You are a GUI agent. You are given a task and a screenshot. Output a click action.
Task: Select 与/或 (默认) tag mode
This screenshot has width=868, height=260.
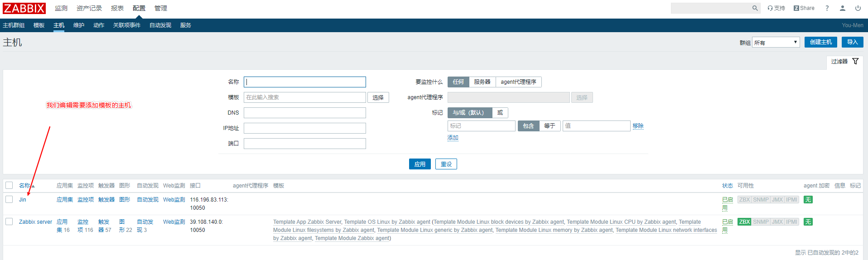[x=469, y=113]
